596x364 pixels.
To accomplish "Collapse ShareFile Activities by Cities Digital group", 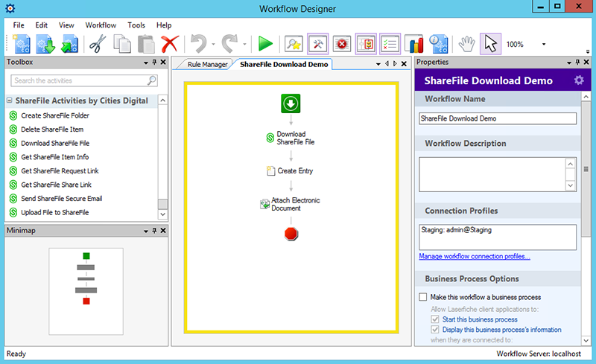I will pyautogui.click(x=10, y=100).
